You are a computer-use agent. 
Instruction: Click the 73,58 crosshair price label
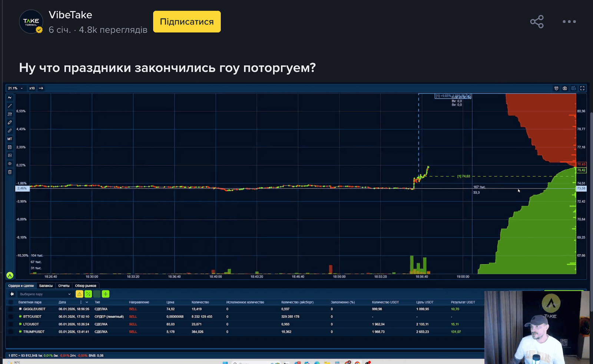coord(581,188)
